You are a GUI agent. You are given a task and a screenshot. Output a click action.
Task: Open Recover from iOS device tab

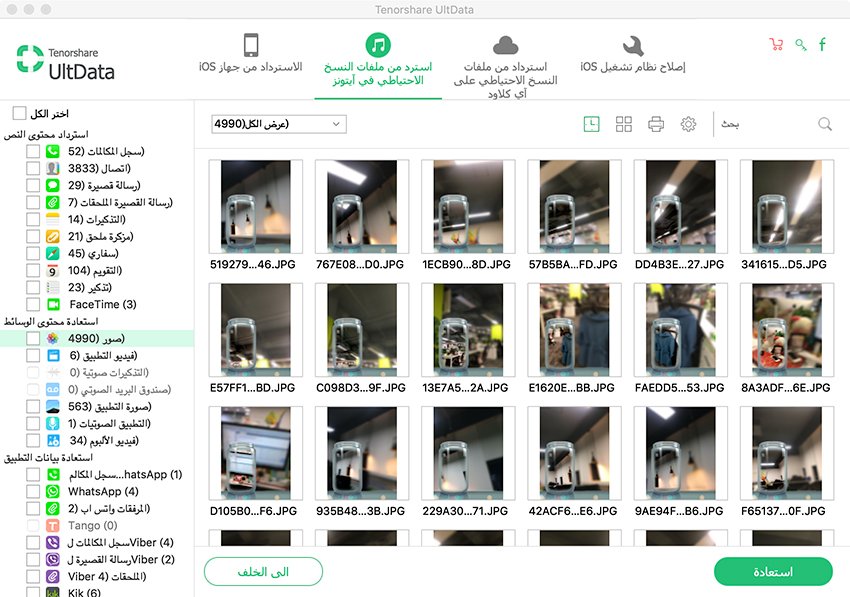(250, 53)
